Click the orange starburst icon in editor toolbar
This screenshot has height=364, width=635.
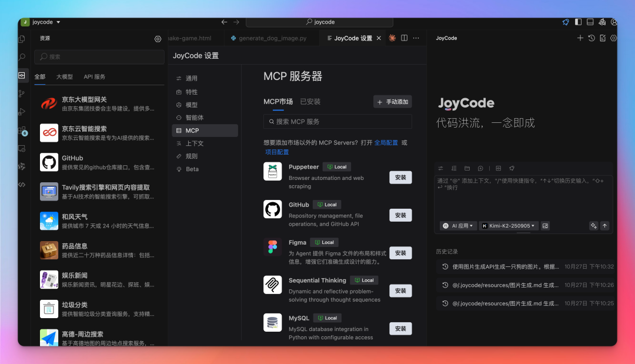[x=392, y=38]
